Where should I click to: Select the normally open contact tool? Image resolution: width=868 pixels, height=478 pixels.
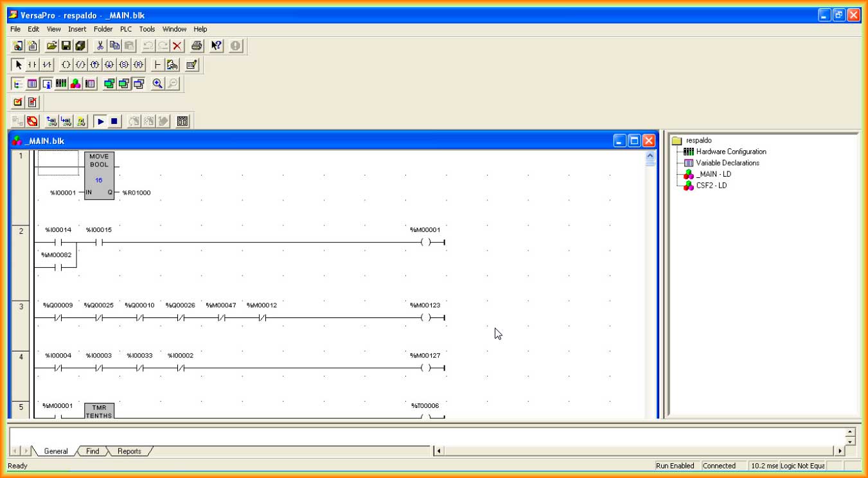(x=33, y=65)
